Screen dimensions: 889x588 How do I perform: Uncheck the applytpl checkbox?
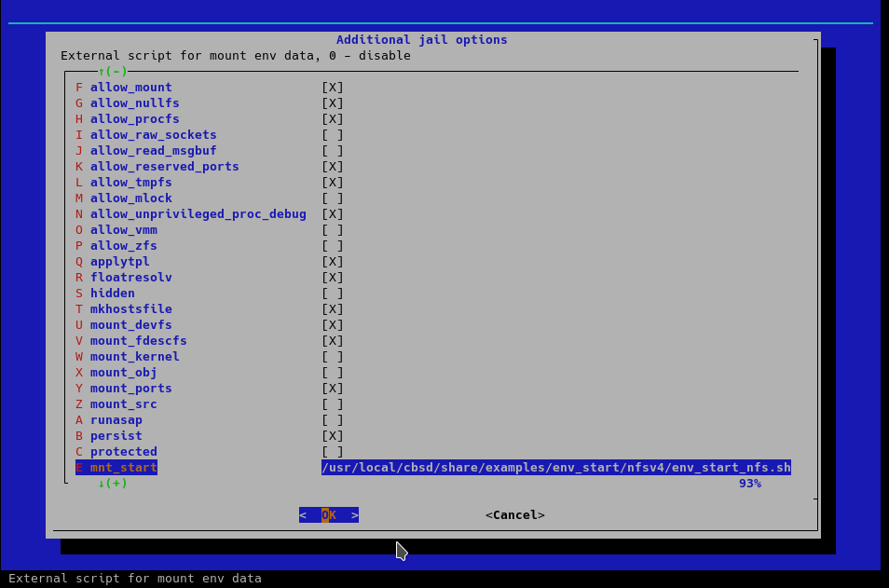coord(333,262)
